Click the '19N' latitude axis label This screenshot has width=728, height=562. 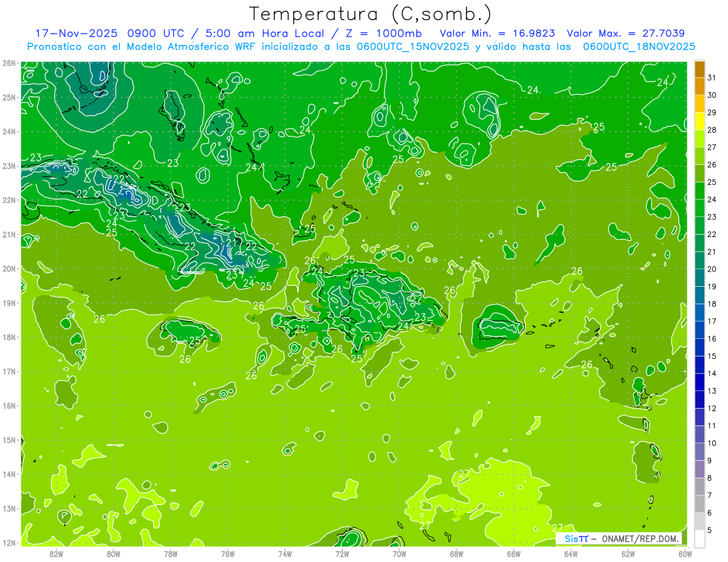[9, 303]
